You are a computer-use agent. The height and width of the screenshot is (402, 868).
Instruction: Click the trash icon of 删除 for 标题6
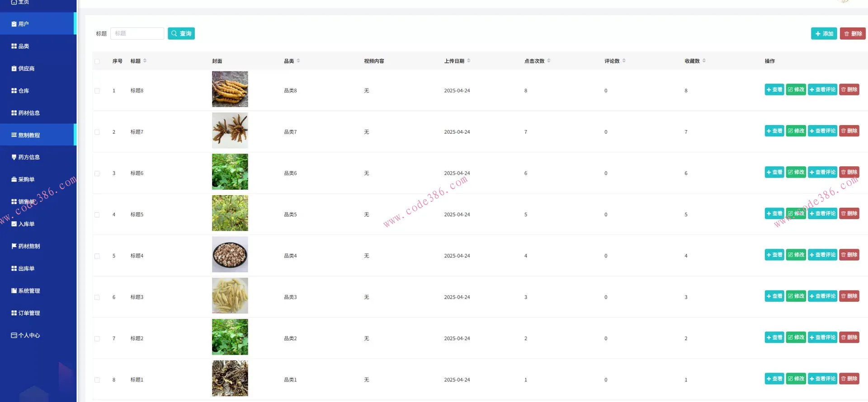click(x=844, y=172)
